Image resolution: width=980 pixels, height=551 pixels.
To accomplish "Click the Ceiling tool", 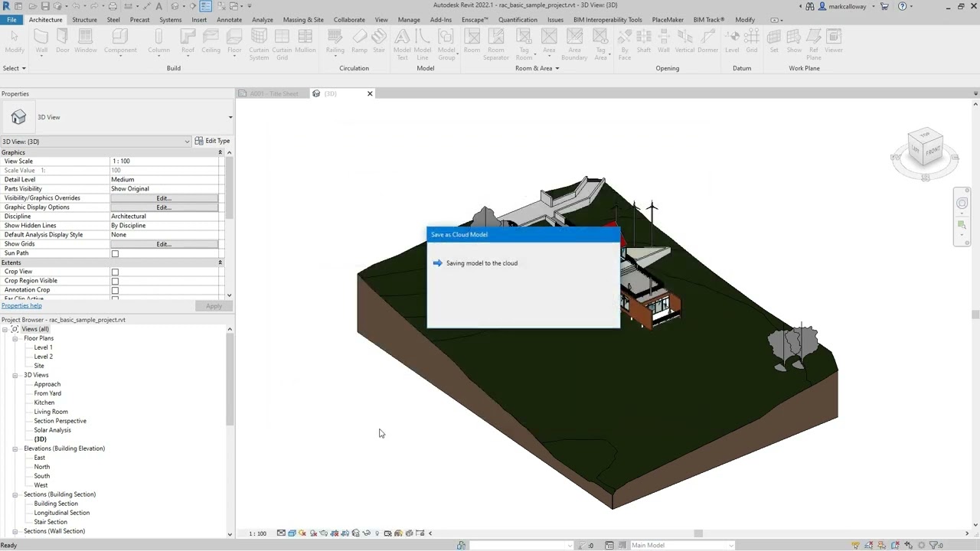I will click(211, 41).
